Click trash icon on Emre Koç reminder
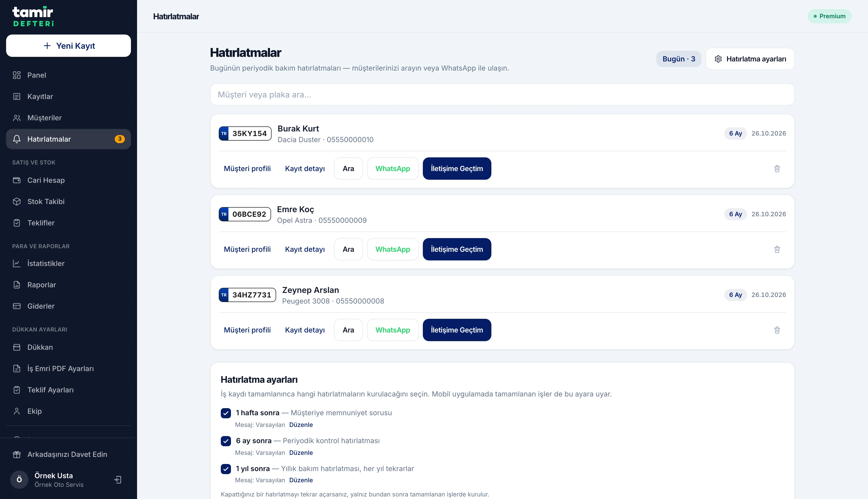The width and height of the screenshot is (868, 499). point(777,249)
